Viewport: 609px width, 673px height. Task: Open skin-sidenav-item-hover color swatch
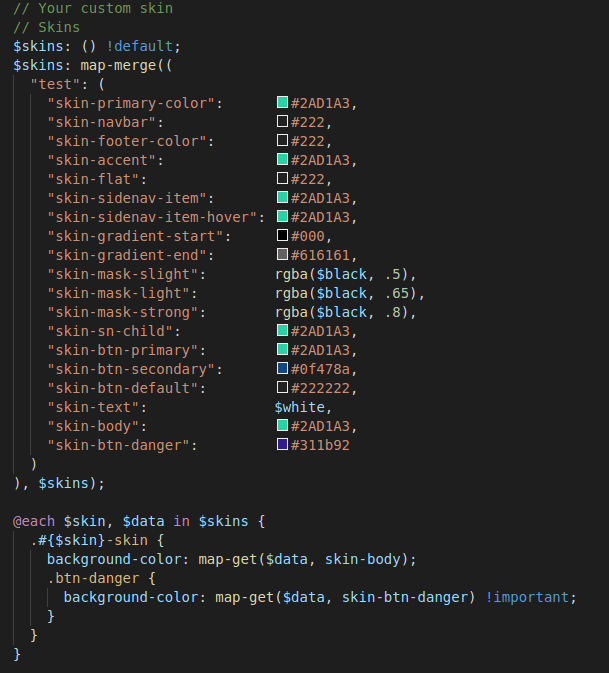click(282, 216)
